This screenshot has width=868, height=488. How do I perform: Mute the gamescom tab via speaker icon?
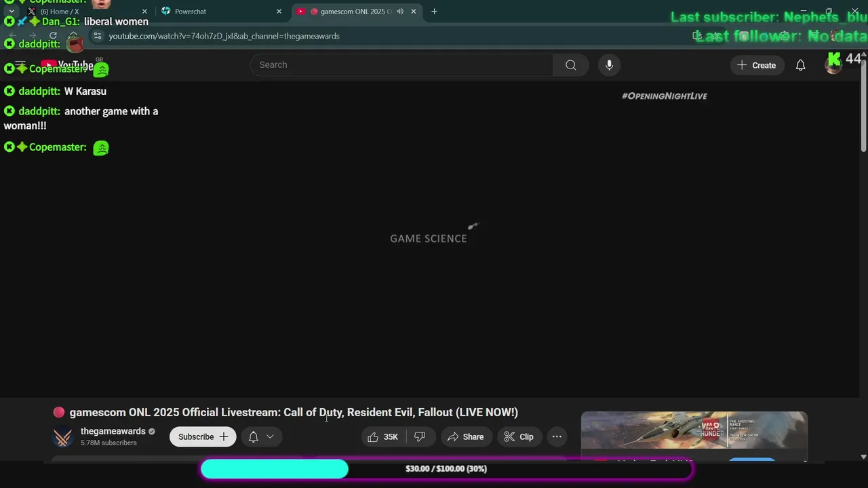click(400, 12)
